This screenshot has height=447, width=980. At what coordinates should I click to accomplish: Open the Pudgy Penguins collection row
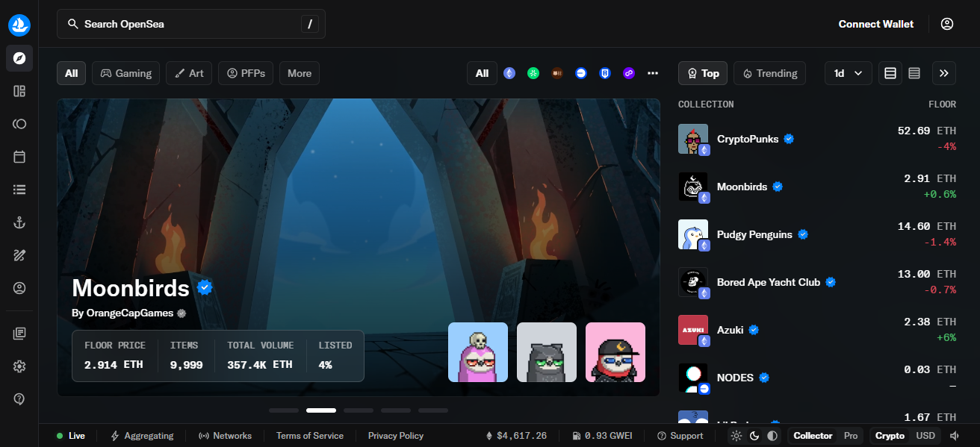pyautogui.click(x=817, y=234)
